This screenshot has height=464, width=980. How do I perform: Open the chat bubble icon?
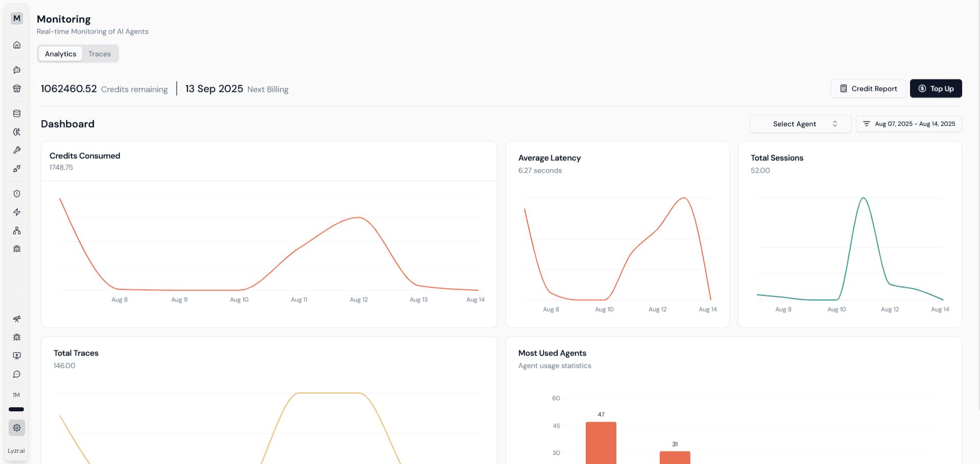click(x=17, y=374)
